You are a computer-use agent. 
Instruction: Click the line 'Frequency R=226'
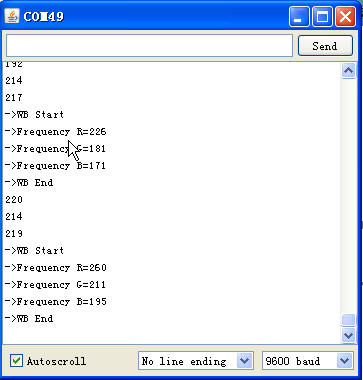click(55, 132)
